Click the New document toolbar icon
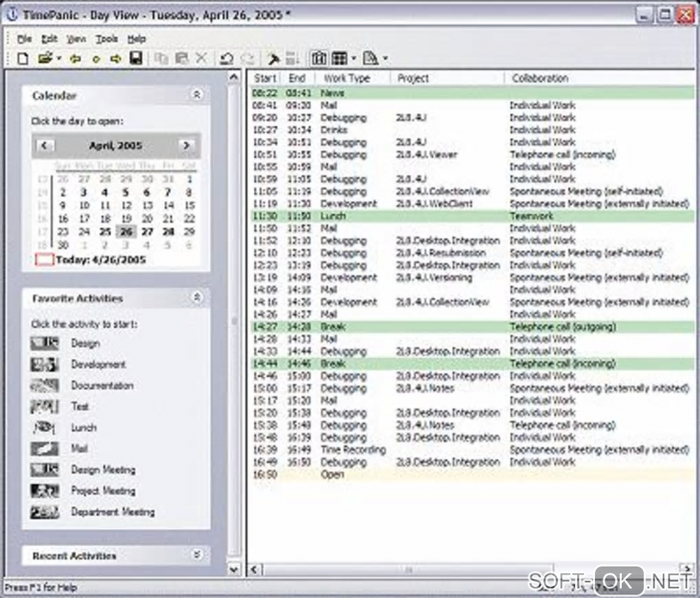This screenshot has height=598, width=700. click(23, 58)
